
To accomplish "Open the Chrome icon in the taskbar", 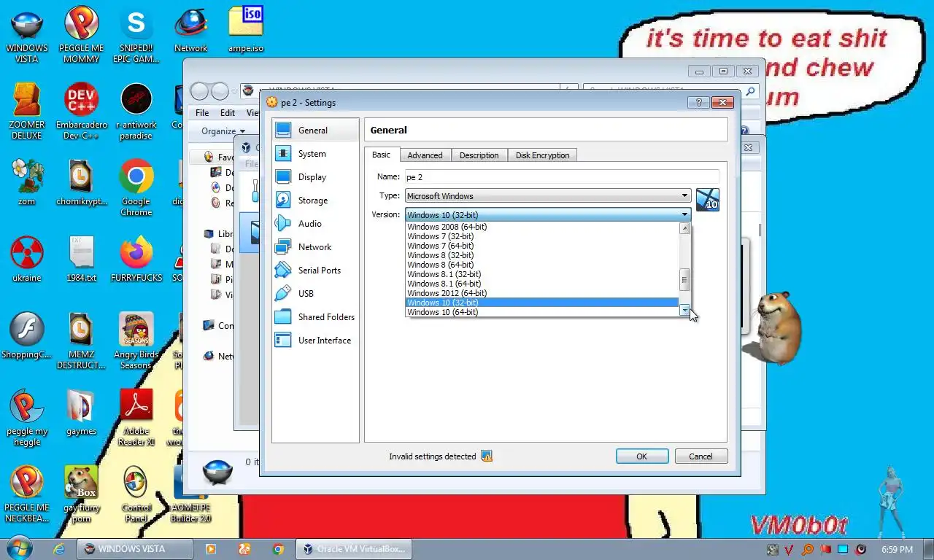I will coord(278,549).
